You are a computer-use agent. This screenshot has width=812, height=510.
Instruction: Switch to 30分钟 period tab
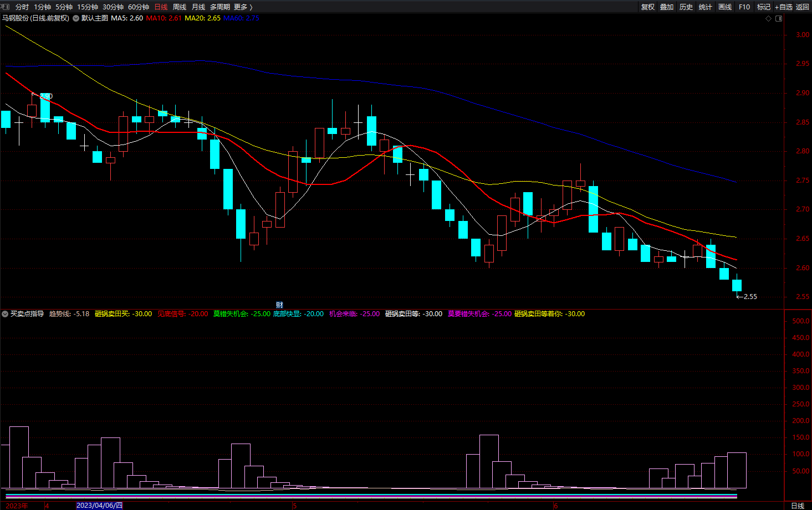(113, 7)
